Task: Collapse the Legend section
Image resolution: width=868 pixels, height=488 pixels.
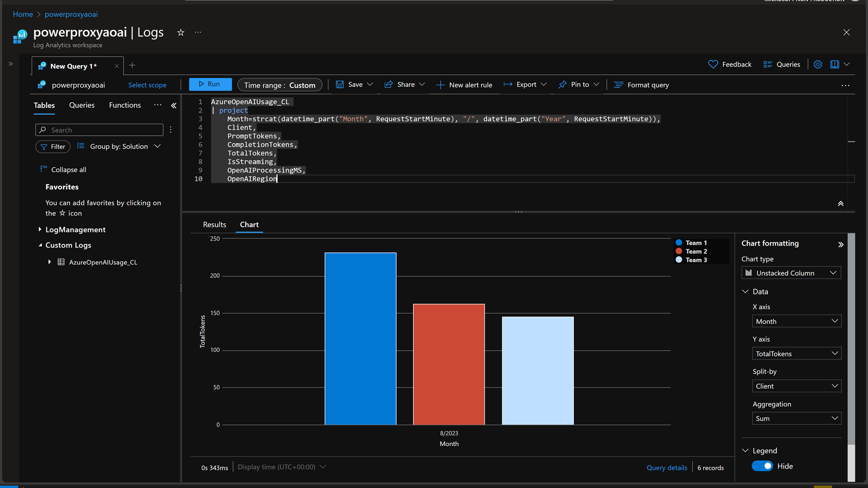Action: tap(745, 450)
